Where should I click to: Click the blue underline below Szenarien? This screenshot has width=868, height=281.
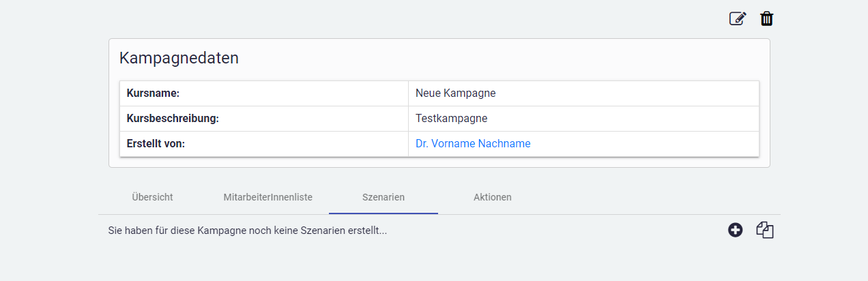pyautogui.click(x=384, y=213)
